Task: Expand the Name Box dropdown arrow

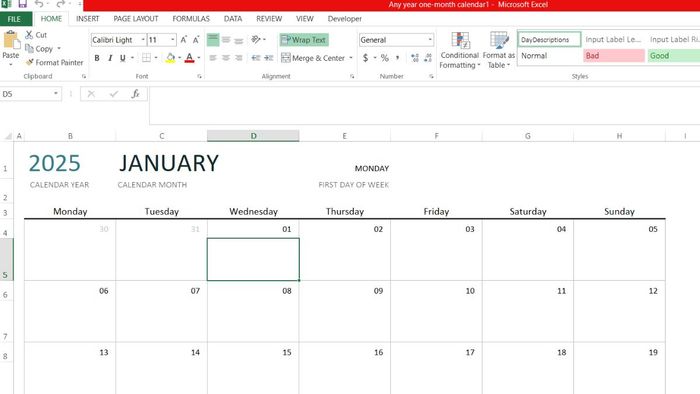Action: [56, 94]
